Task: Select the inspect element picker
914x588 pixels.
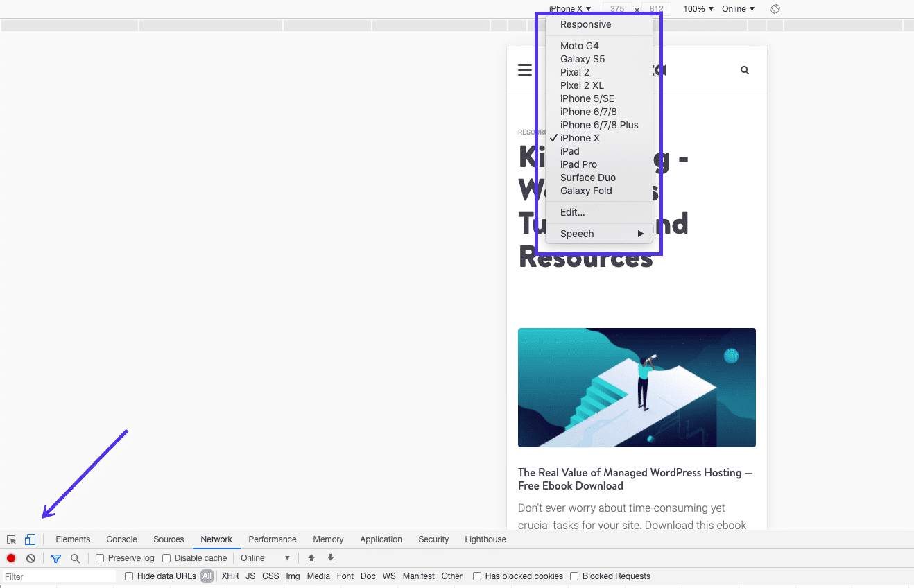Action: (11, 539)
